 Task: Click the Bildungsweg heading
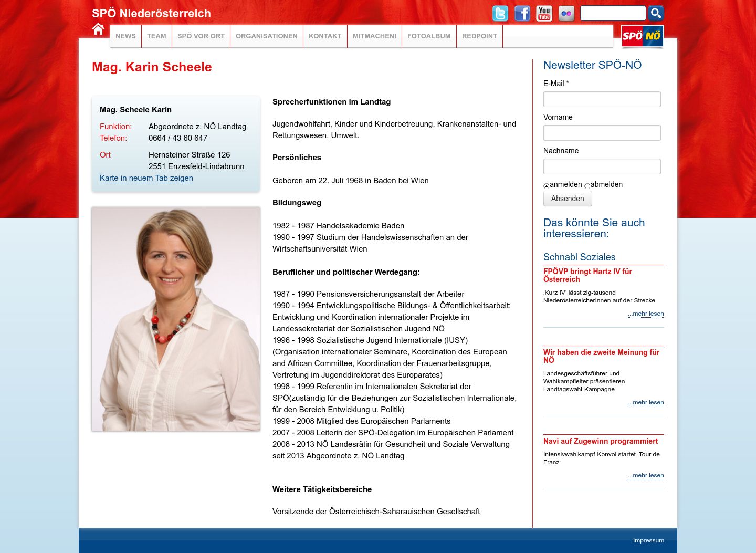click(x=297, y=203)
